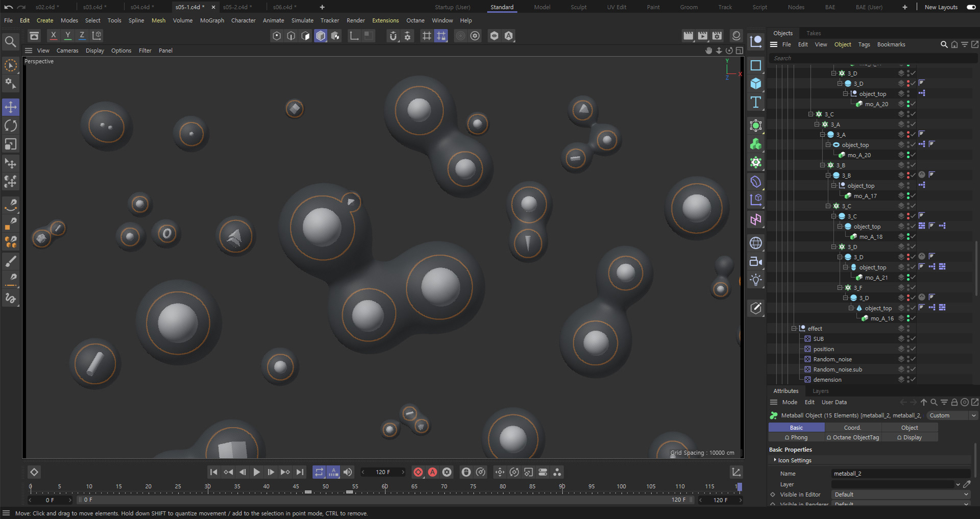Viewport: 980px width, 519px height.
Task: Click the Name field showing metaball_2
Action: point(901,474)
